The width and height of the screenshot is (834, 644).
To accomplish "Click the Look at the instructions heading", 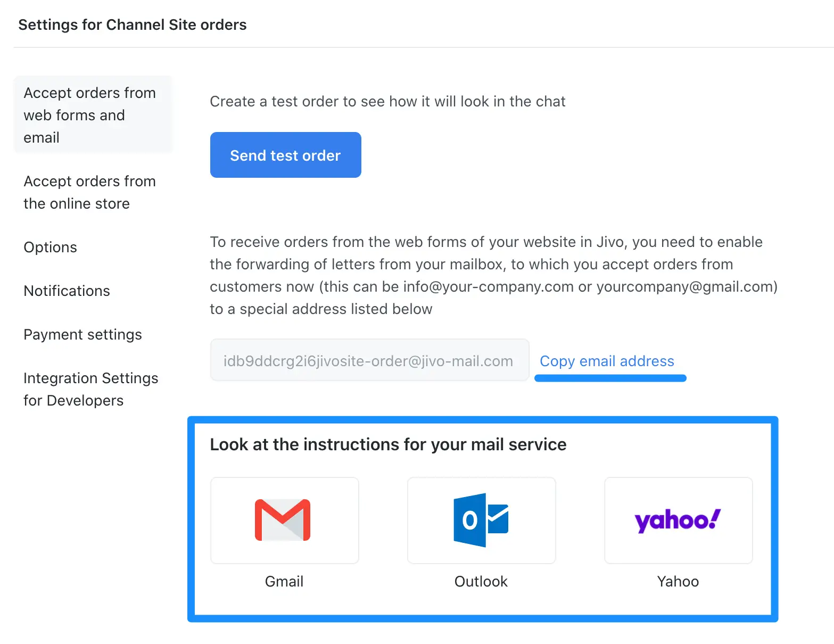I will [x=388, y=444].
